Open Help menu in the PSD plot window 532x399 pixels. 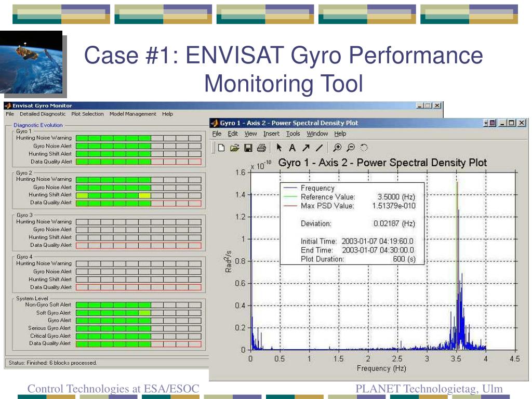340,134
